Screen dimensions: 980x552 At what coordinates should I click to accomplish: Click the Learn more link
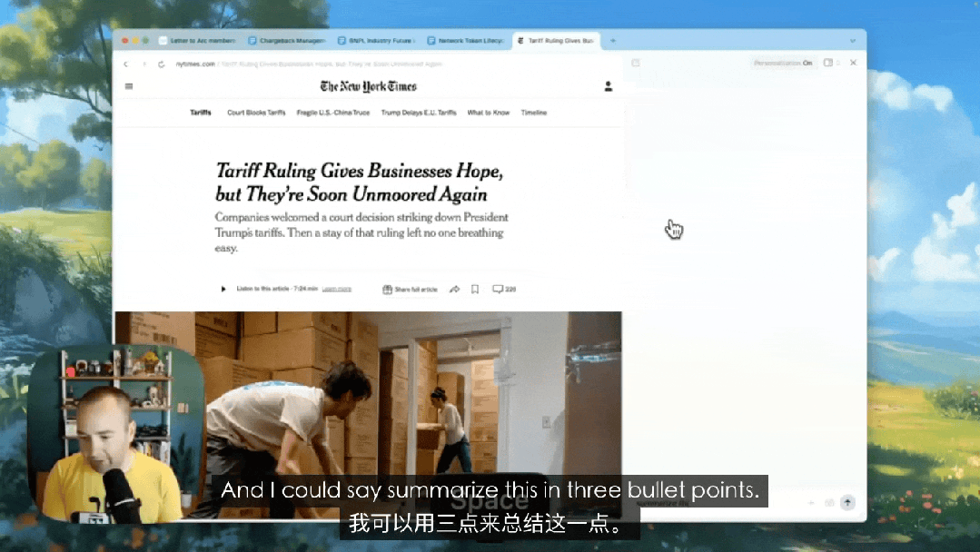336,290
